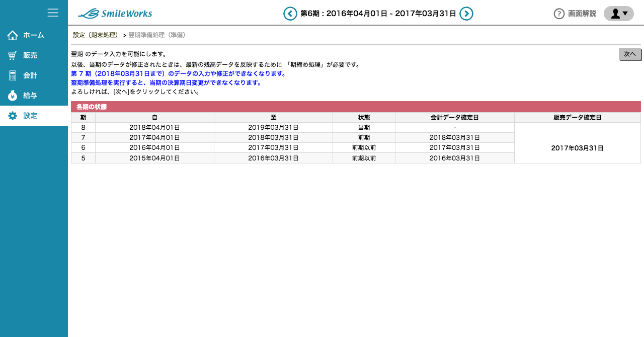Open 会計 in the sidebar
Image resolution: width=644 pixels, height=337 pixels.
point(34,75)
